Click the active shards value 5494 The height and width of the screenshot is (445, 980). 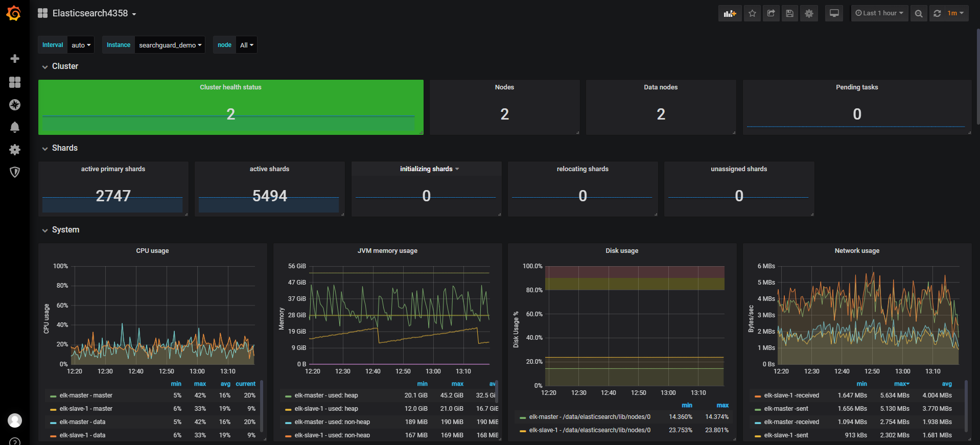point(269,196)
